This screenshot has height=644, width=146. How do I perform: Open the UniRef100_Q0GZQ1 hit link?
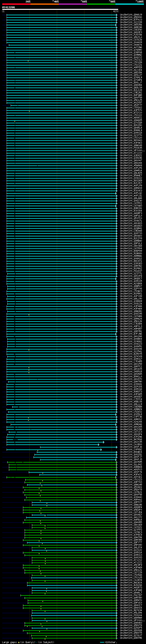[x=131, y=454]
